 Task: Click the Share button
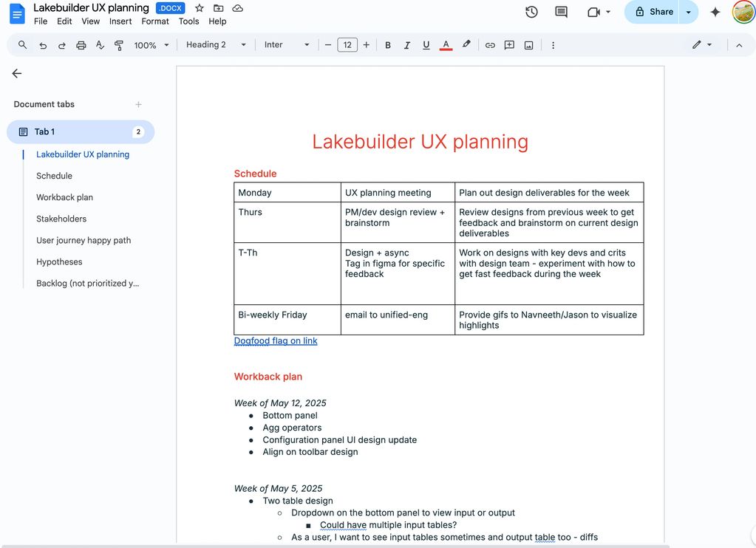pos(654,12)
